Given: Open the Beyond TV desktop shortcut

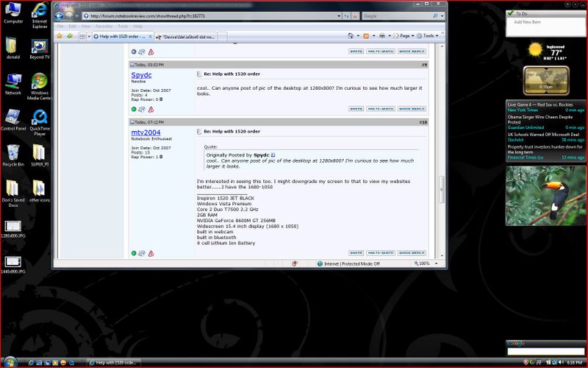Looking at the screenshot, I should (40, 49).
